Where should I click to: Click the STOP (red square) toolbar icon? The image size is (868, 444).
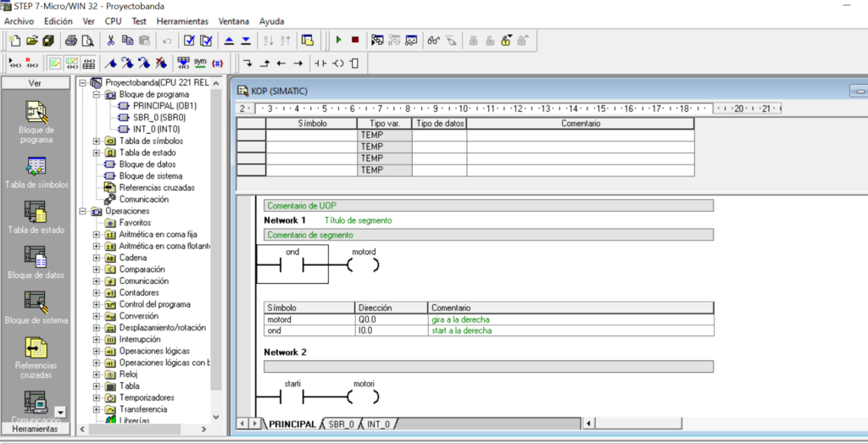click(354, 40)
